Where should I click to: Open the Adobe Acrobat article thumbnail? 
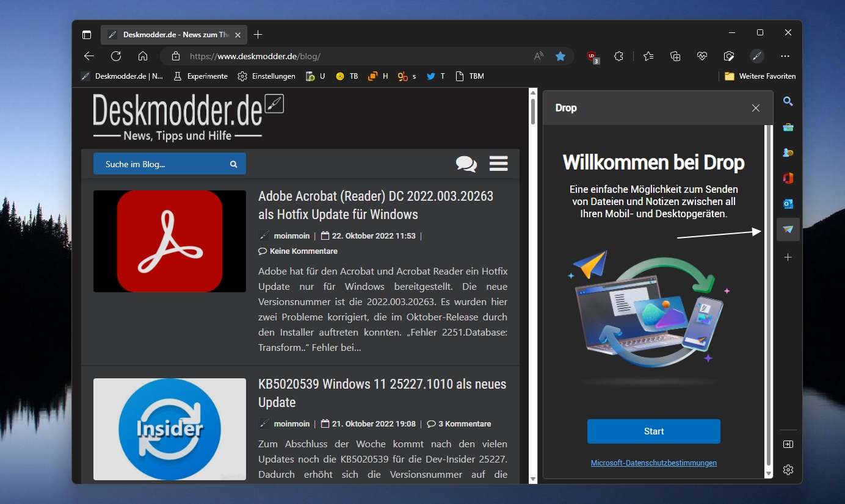[x=170, y=241]
